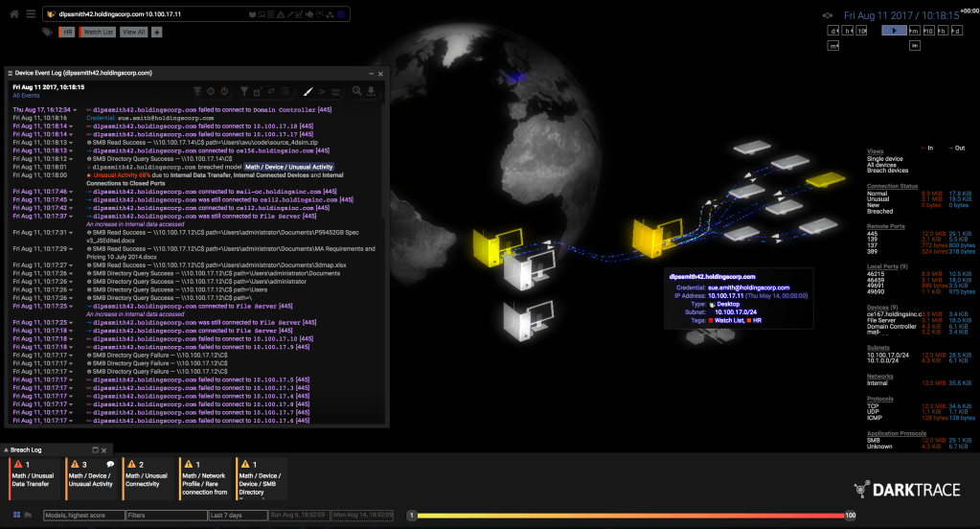Click the add tag plus button
The image size is (980, 529).
tap(157, 32)
